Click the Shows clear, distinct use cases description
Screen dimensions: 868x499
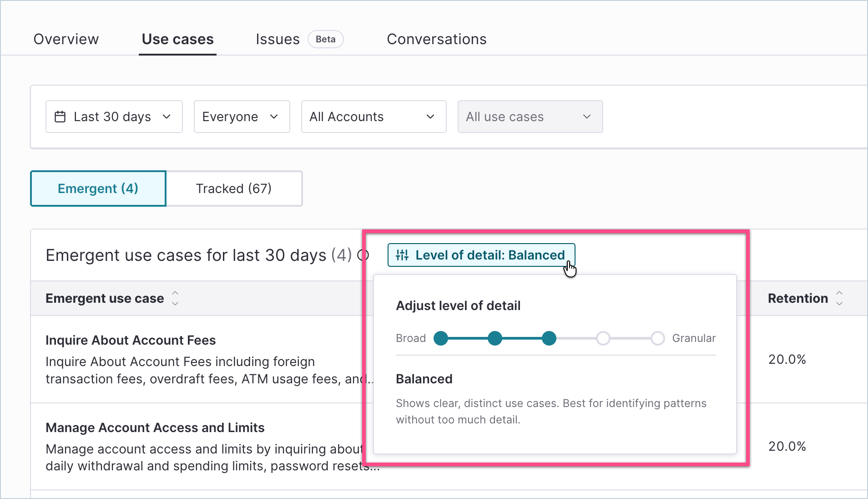551,412
